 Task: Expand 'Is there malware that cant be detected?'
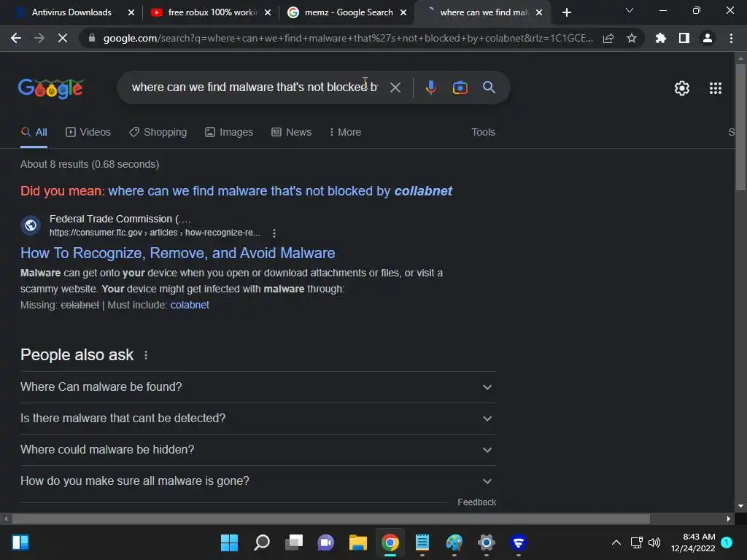258,418
